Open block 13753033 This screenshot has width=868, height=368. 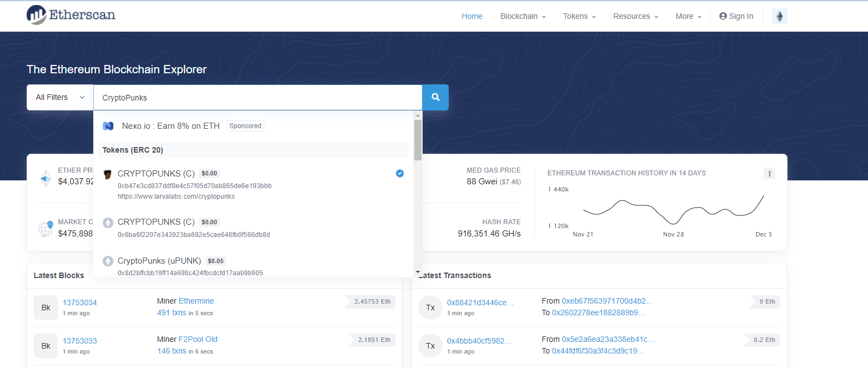click(x=79, y=341)
